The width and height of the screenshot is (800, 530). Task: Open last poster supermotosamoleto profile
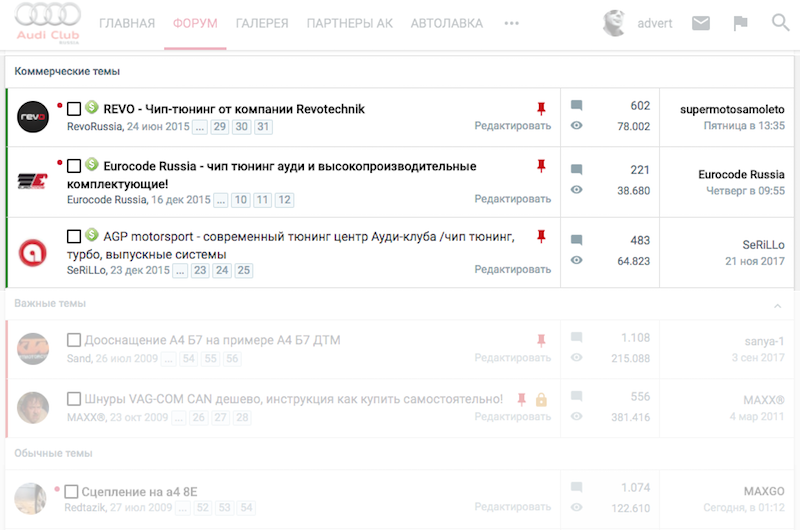(x=732, y=109)
